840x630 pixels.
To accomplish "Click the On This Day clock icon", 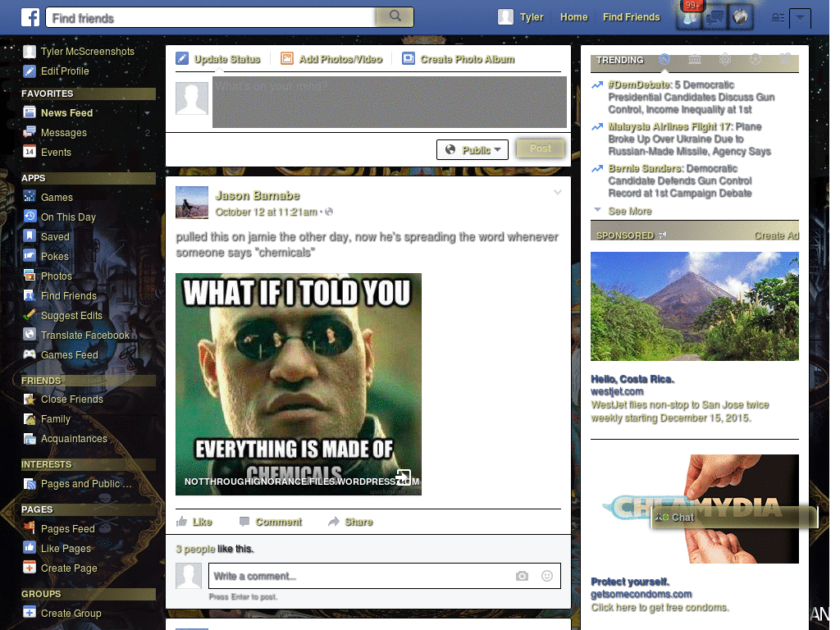I will [30, 217].
